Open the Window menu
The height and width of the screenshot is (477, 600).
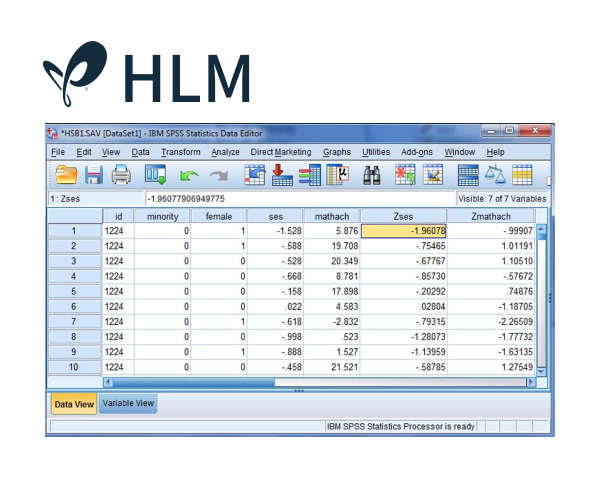460,152
